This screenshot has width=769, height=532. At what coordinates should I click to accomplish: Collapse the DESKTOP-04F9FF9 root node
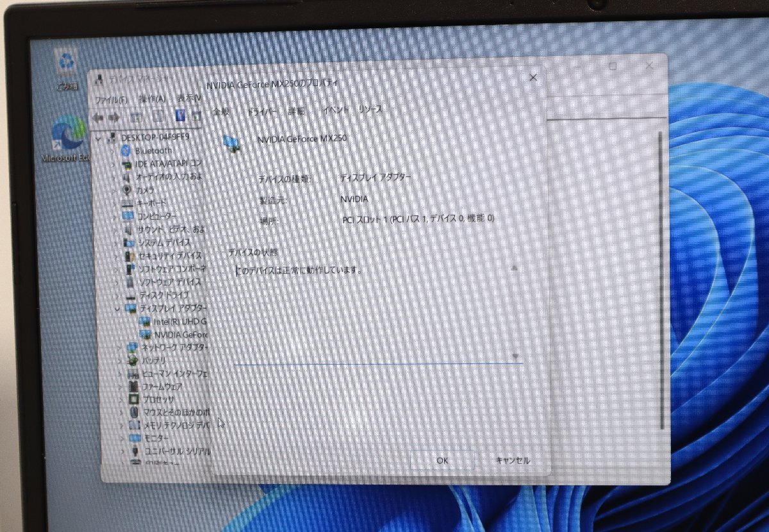98,138
